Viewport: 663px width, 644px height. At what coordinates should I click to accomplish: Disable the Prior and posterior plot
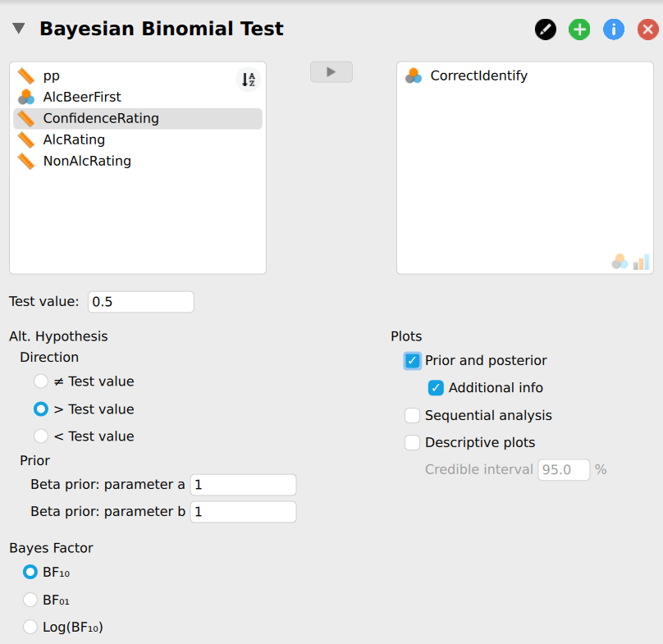pos(413,360)
